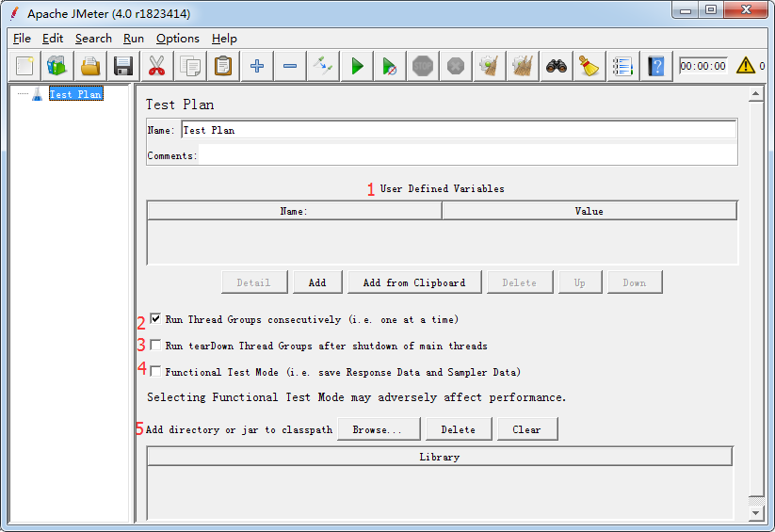Image resolution: width=775 pixels, height=532 pixels.
Task: Enable Run tearDown Thread Groups checkbox
Action: (155, 346)
